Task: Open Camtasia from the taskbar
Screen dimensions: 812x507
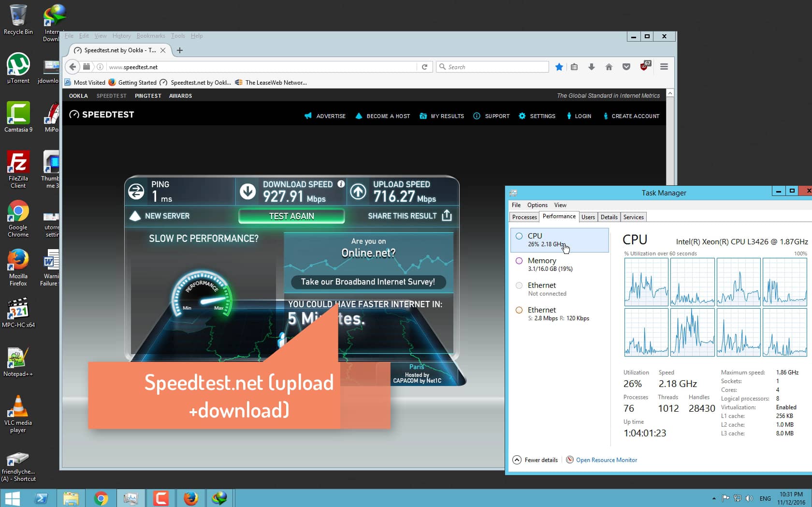Action: pos(161,498)
